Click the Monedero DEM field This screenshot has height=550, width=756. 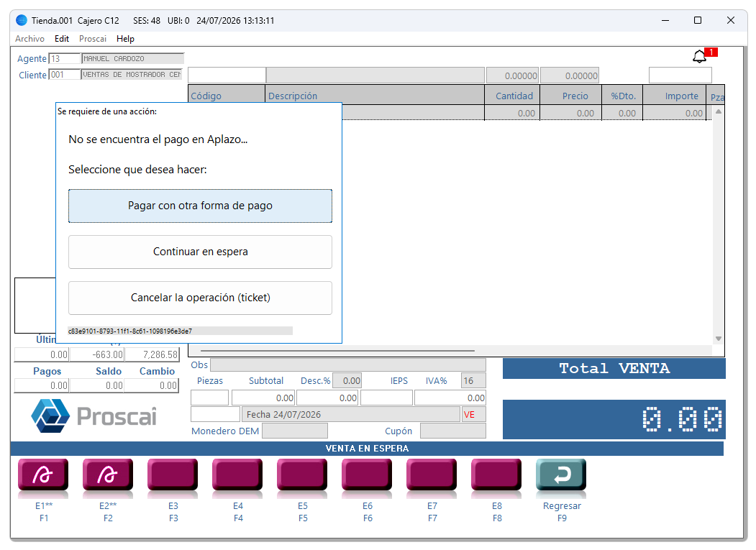(295, 431)
